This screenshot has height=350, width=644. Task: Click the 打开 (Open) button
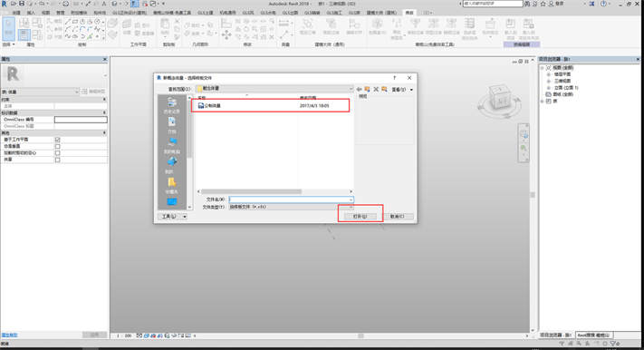pos(360,217)
